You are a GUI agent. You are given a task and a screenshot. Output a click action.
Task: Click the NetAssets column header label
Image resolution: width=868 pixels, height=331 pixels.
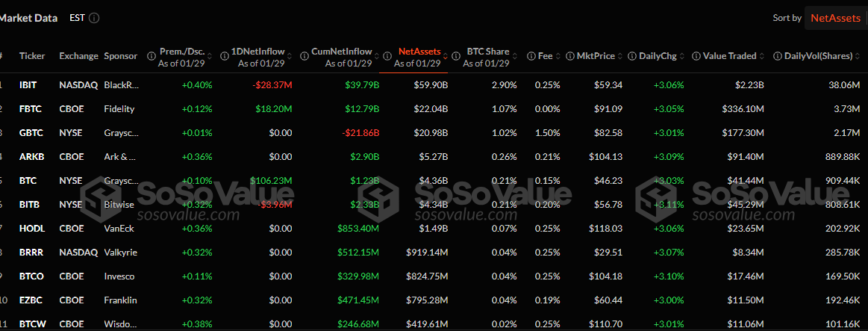[x=419, y=51]
